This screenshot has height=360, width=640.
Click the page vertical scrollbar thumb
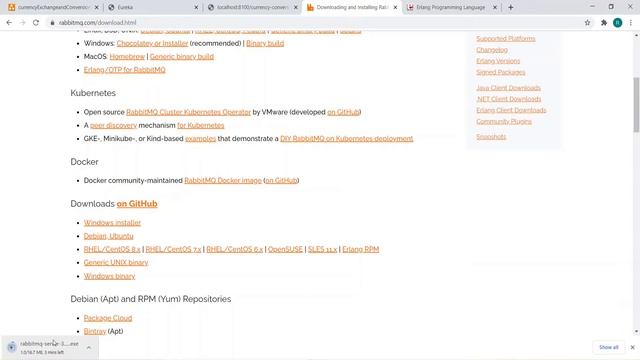[x=636, y=104]
